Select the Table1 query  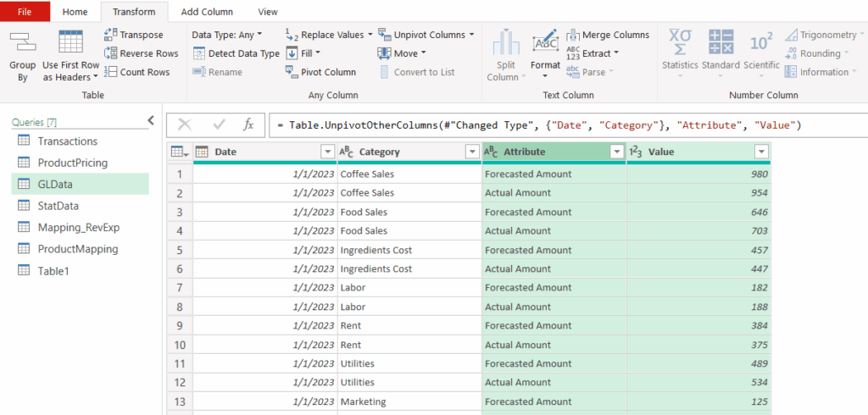[x=81, y=270]
